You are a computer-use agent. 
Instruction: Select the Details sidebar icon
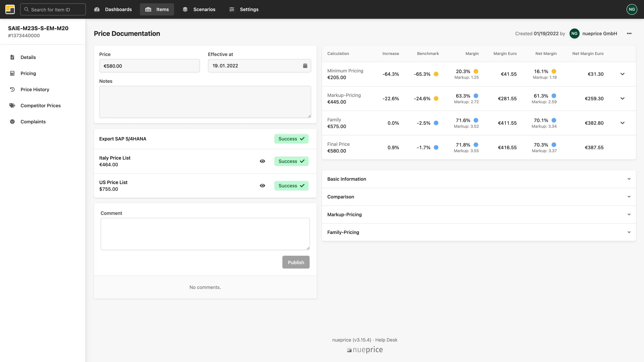(x=12, y=57)
